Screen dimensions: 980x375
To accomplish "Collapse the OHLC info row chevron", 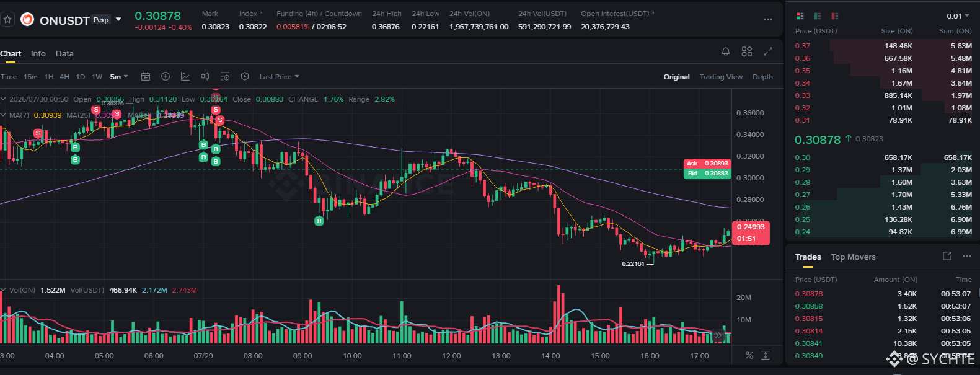I will (4, 99).
